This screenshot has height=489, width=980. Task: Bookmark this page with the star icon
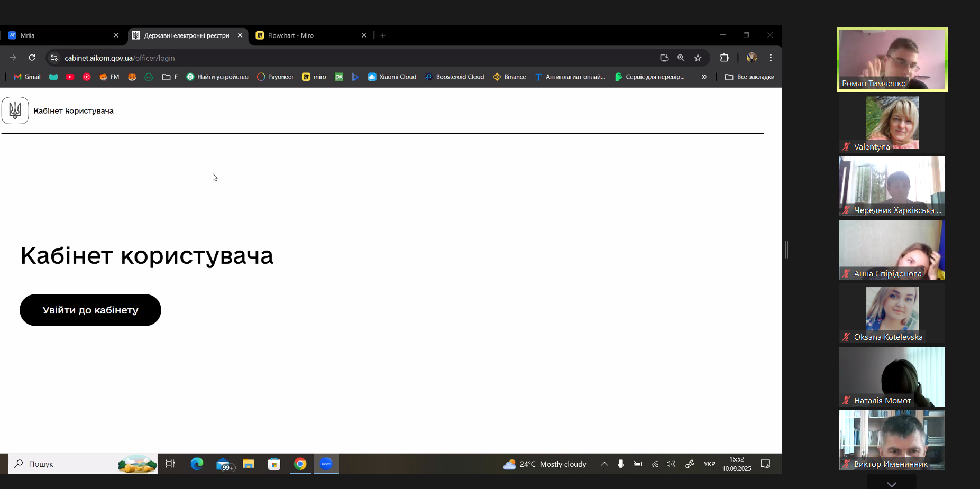point(698,58)
